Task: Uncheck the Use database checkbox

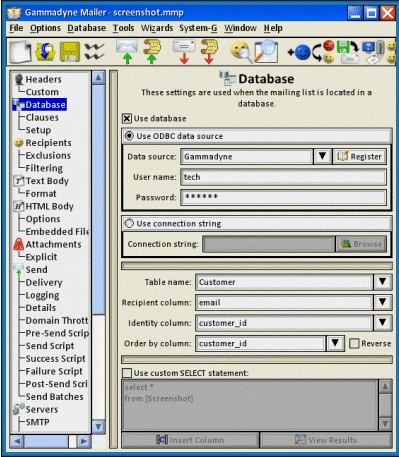Action: [127, 119]
